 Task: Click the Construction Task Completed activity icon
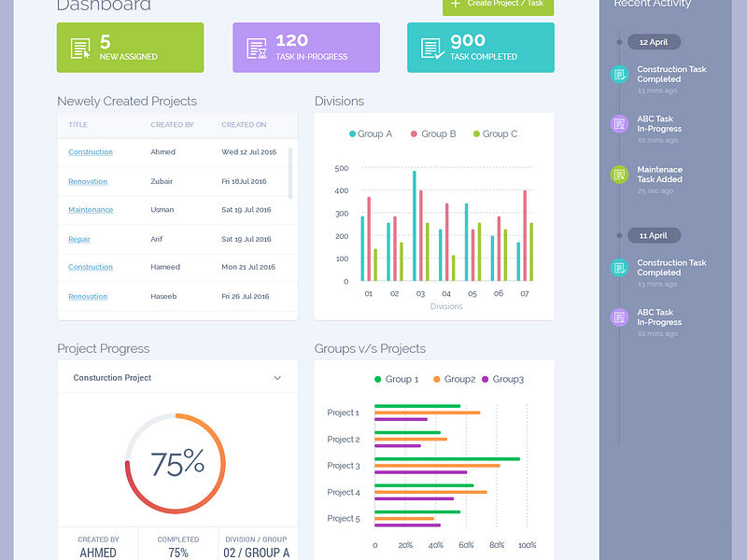point(618,74)
